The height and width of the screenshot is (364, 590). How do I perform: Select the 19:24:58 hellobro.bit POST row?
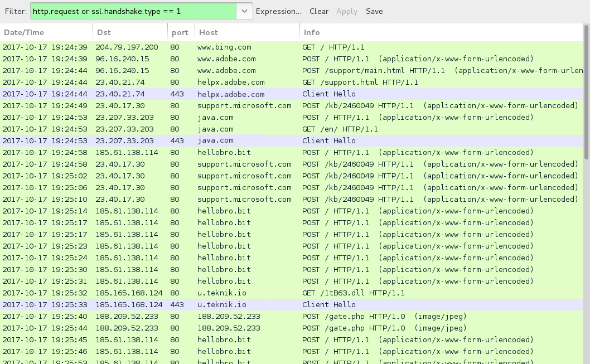[291, 152]
